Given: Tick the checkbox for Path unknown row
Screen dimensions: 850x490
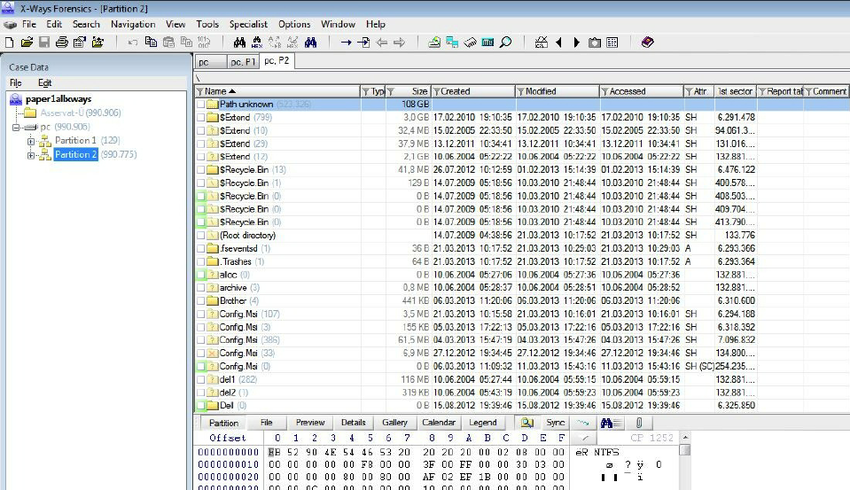Looking at the screenshot, I should (201, 104).
